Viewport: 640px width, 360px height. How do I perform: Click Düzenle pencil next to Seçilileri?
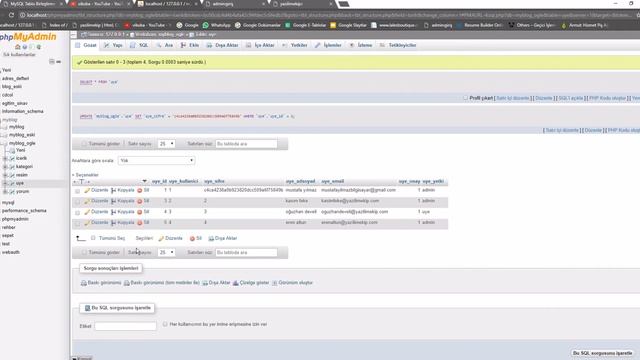point(161,238)
